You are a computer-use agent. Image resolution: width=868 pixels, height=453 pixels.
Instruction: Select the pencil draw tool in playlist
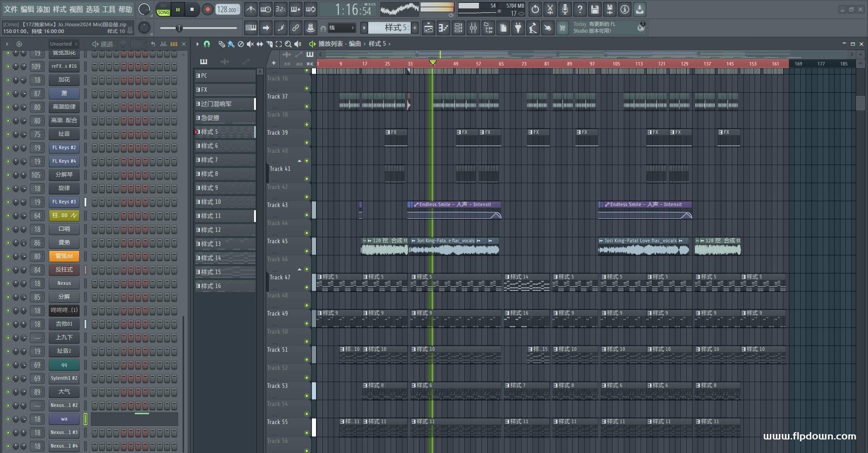pos(222,44)
